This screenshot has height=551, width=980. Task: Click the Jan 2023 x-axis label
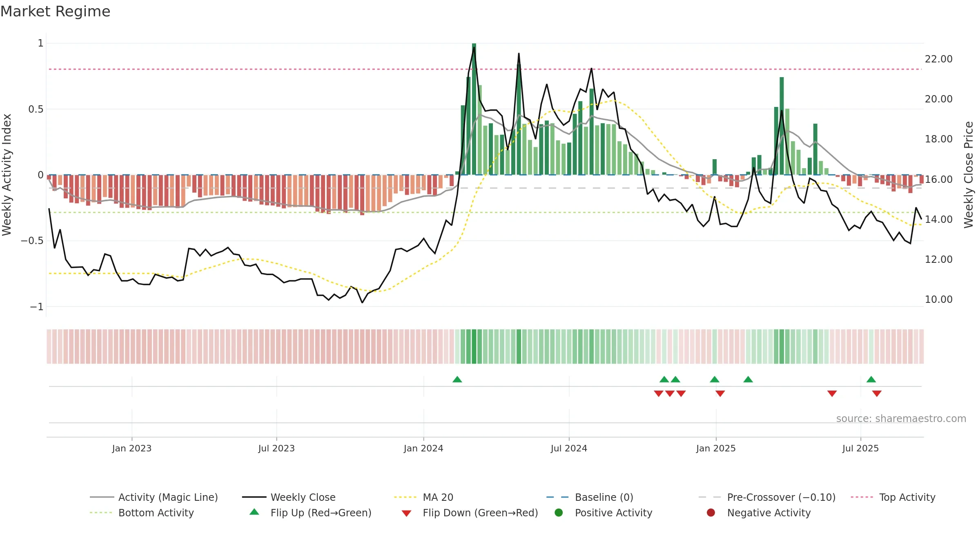coord(132,449)
